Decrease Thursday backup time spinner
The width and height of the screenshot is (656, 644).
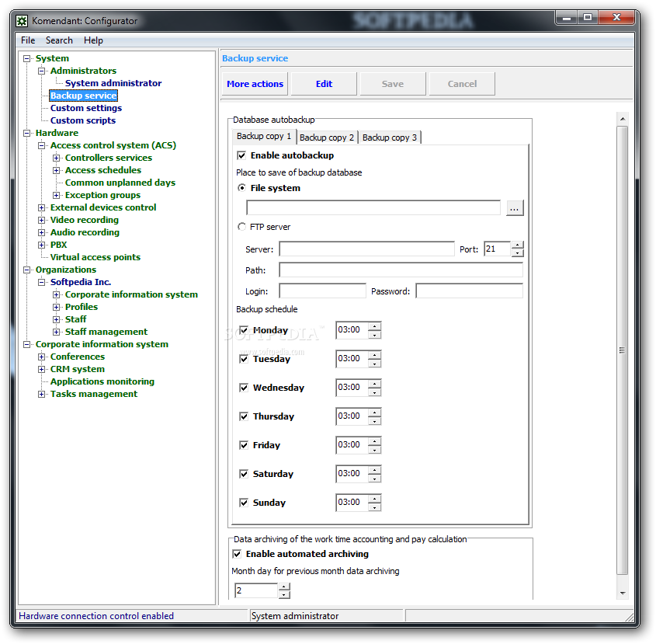coord(375,421)
